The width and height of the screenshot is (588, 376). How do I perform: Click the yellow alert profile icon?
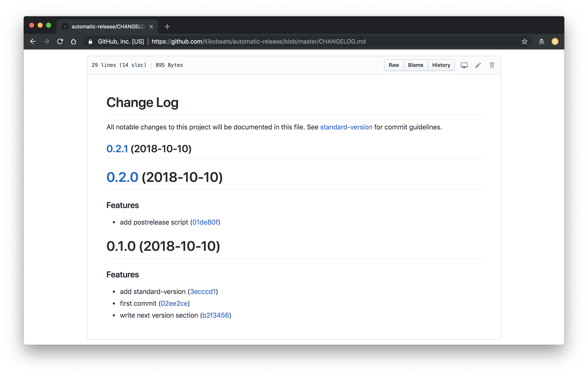tap(555, 42)
